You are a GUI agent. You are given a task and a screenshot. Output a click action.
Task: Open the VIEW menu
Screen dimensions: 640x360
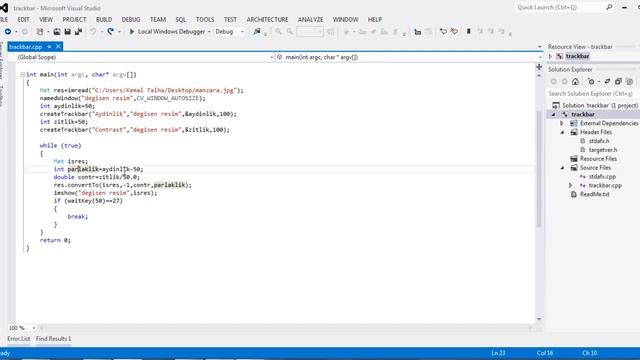[46, 20]
